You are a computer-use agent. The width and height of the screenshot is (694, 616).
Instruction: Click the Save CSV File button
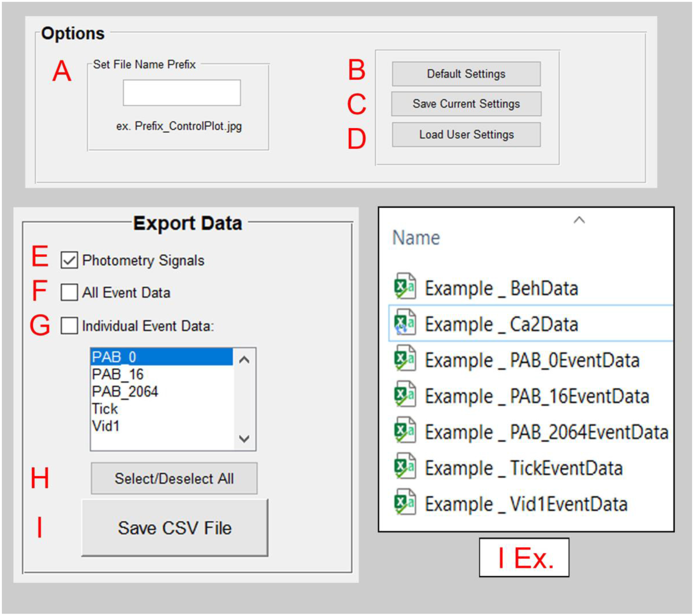click(175, 528)
